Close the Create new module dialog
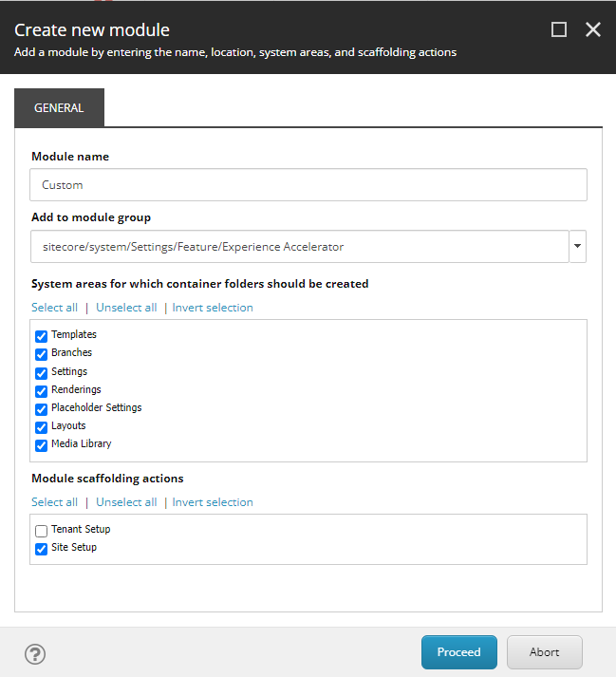 593,29
